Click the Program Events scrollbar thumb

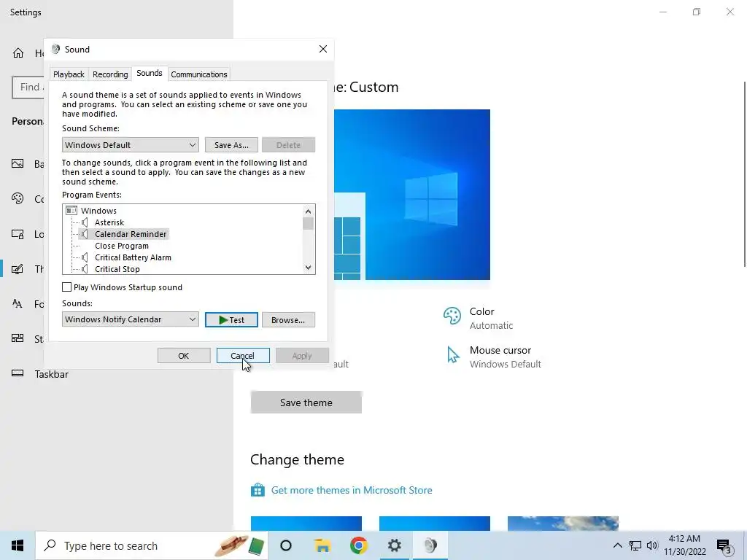pos(309,223)
